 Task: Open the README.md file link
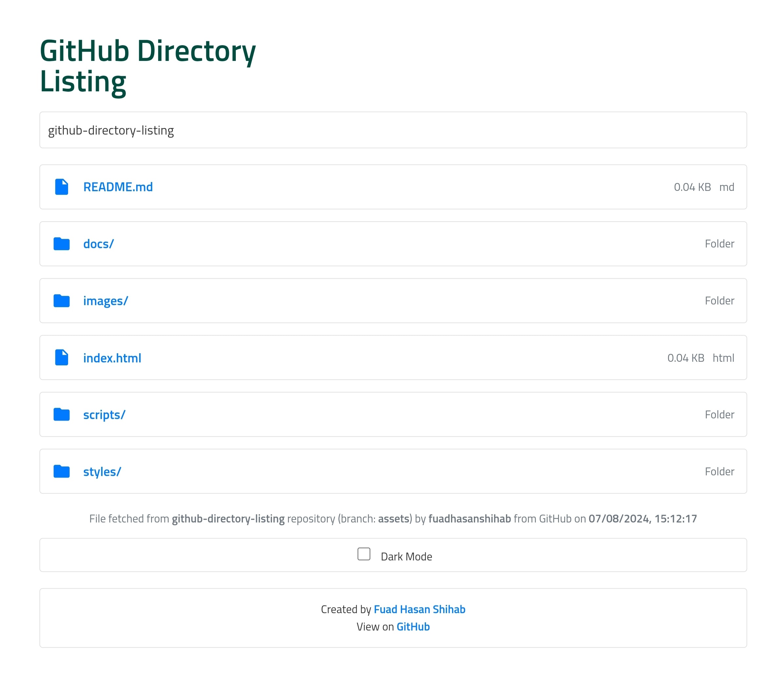[118, 187]
